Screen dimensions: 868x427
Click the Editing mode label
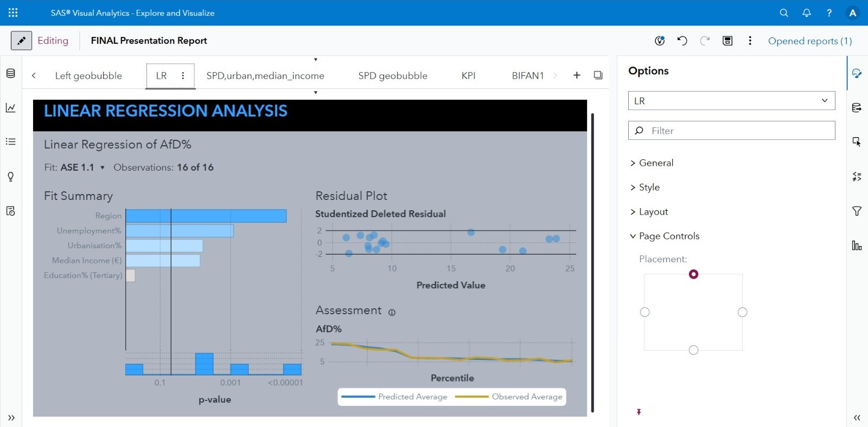pos(53,41)
